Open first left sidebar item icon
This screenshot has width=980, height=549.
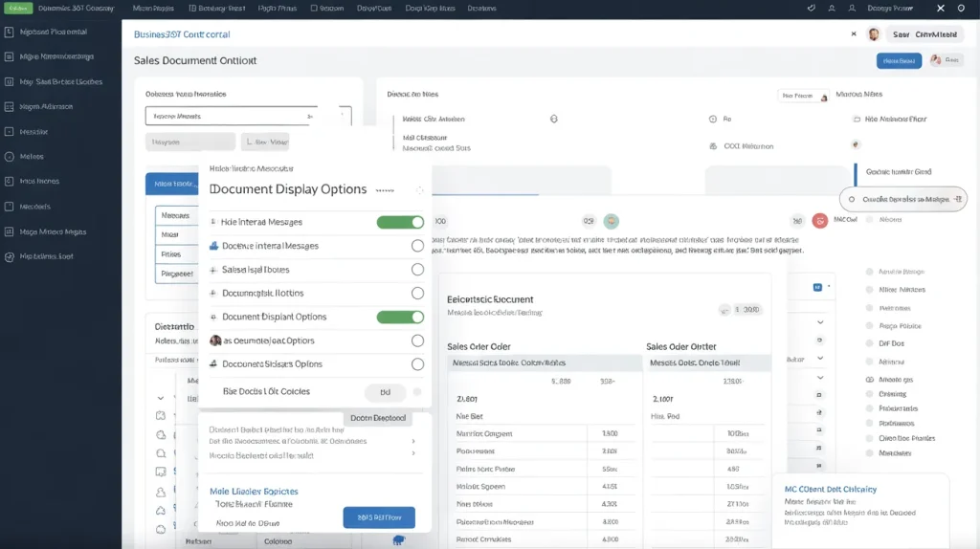[9, 32]
